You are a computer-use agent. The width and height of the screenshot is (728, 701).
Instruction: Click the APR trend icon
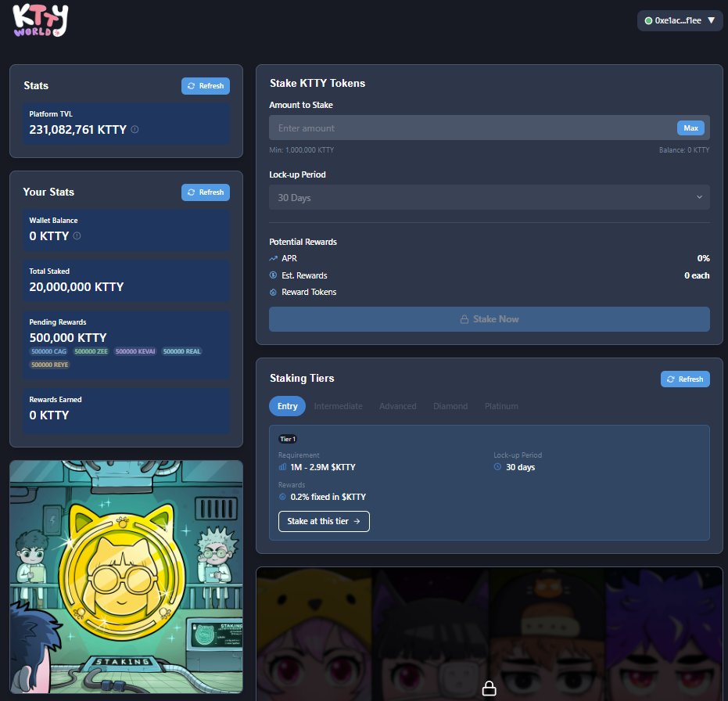coord(274,258)
